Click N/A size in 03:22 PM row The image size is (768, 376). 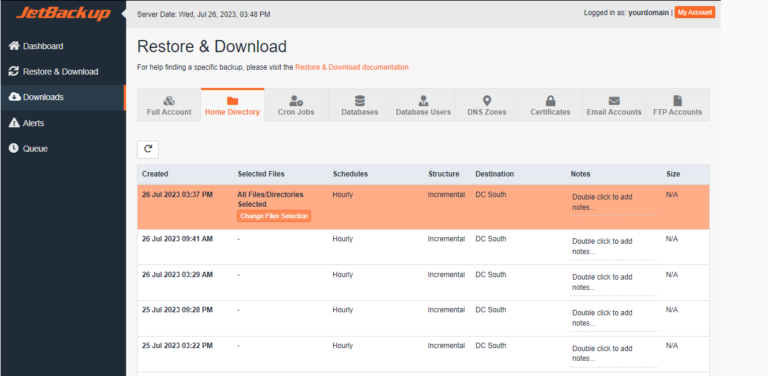672,346
